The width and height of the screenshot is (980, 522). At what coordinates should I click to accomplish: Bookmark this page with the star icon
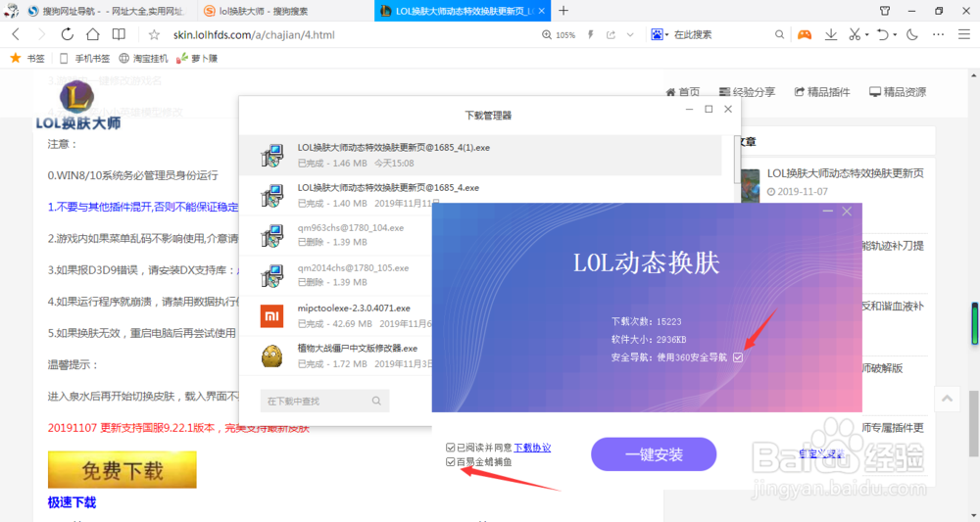click(155, 35)
